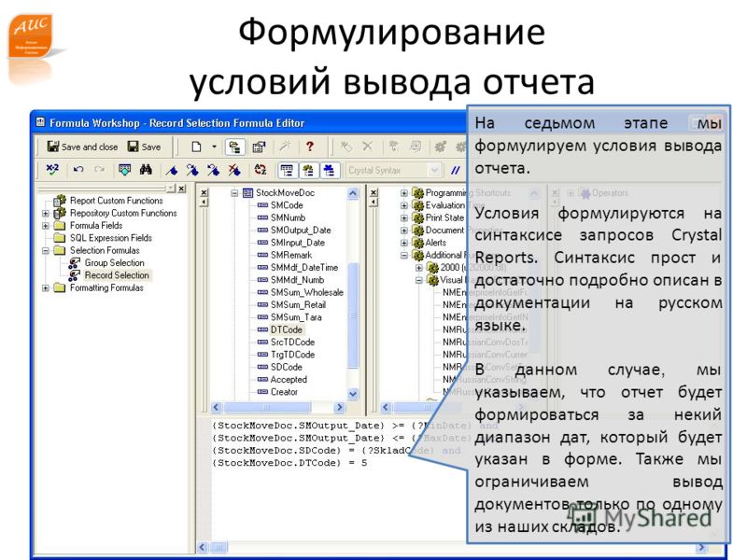Collapse the StockMoveDoc table node
747x560 pixels.
234,193
